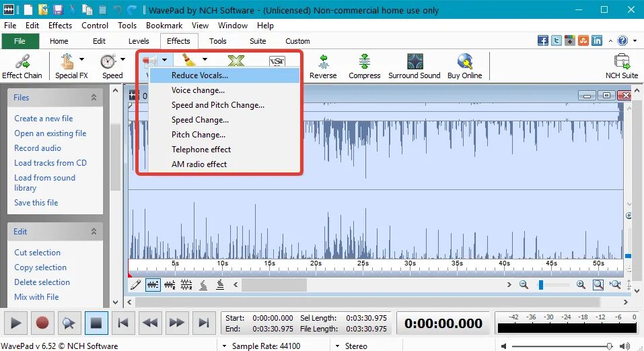Select Voice change menu item

[225, 90]
